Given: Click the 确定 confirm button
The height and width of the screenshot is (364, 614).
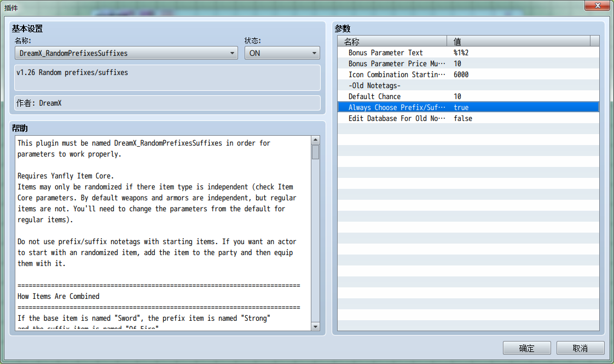Looking at the screenshot, I should 526,348.
